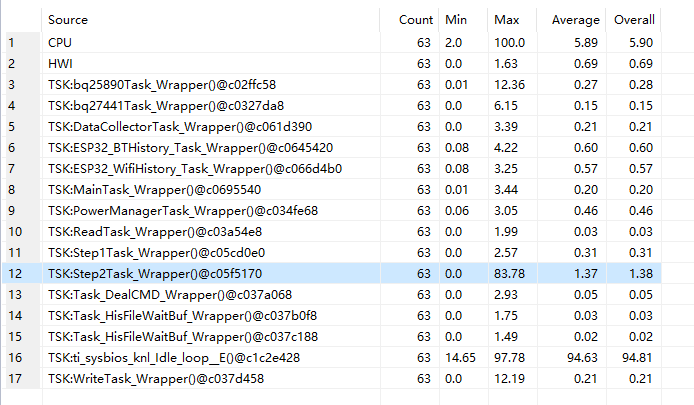Screen dimensions: 694x405
Task: Click ESP32_WifiHistory Max value 3.25
Action: (506, 169)
